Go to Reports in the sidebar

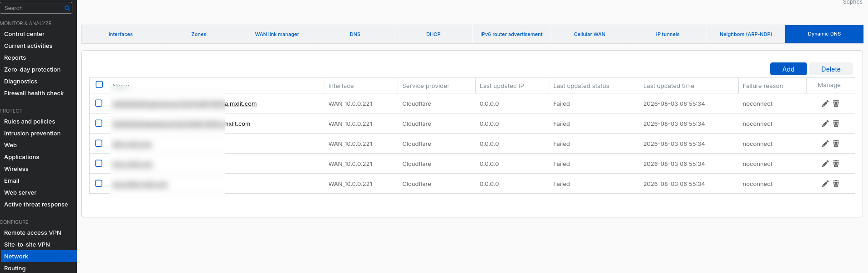pos(15,58)
